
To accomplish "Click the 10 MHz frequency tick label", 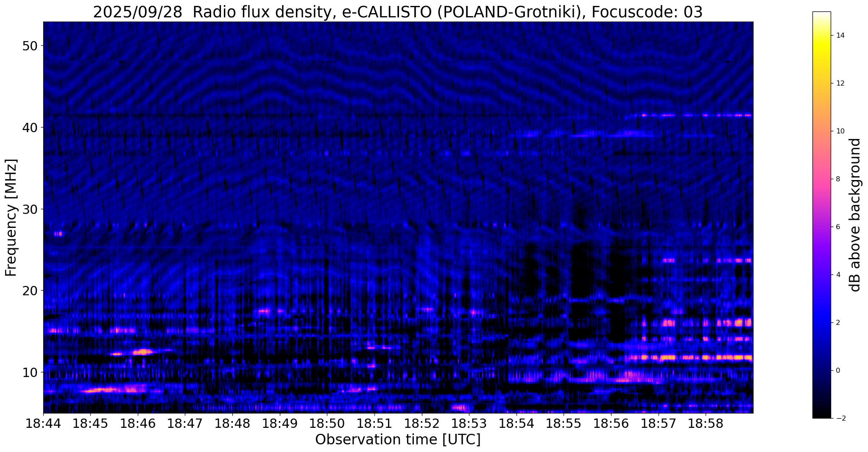I will click(30, 372).
